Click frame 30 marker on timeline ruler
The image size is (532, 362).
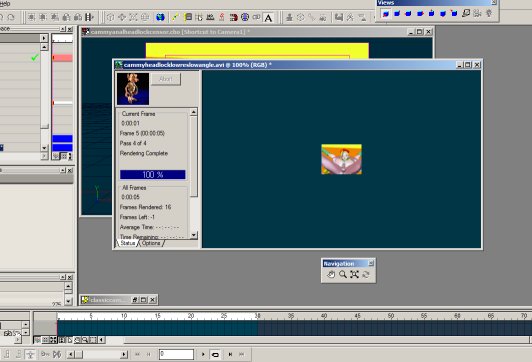pyautogui.click(x=257, y=316)
